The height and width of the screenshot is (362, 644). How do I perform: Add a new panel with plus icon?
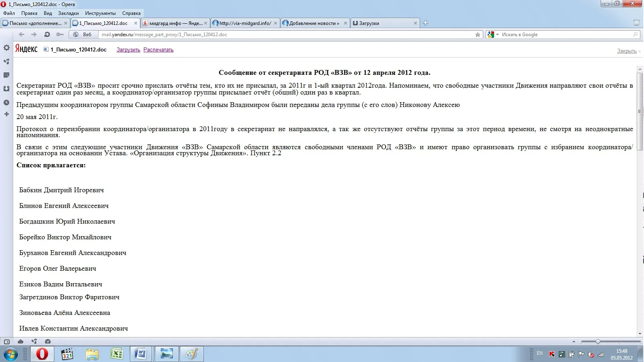click(6, 114)
